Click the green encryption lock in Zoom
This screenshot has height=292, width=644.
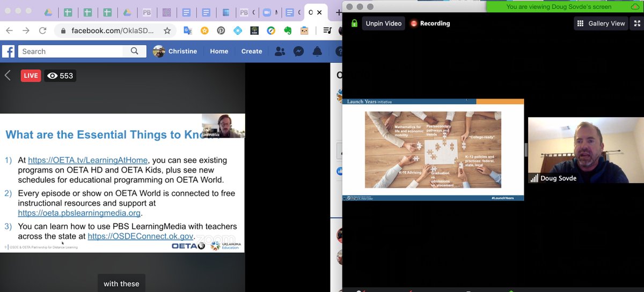click(x=354, y=23)
